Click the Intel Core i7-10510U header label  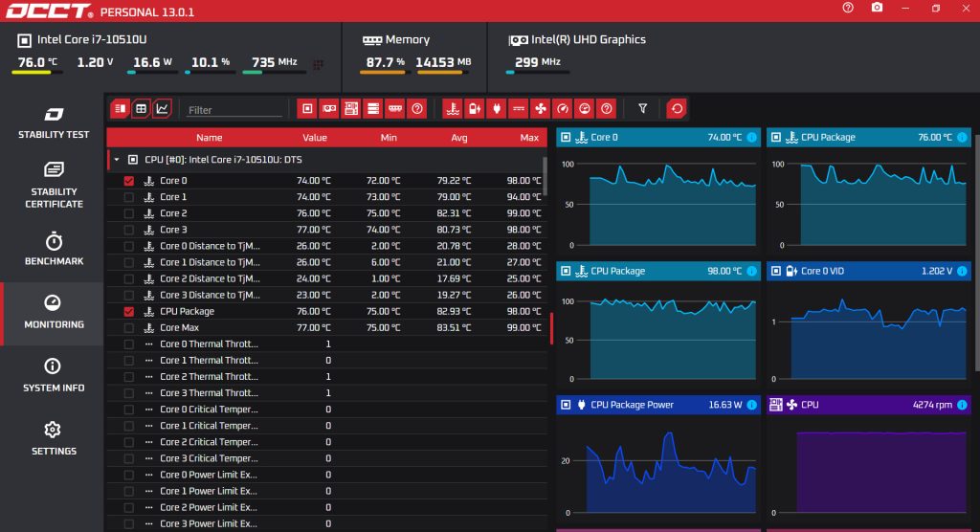[92, 39]
